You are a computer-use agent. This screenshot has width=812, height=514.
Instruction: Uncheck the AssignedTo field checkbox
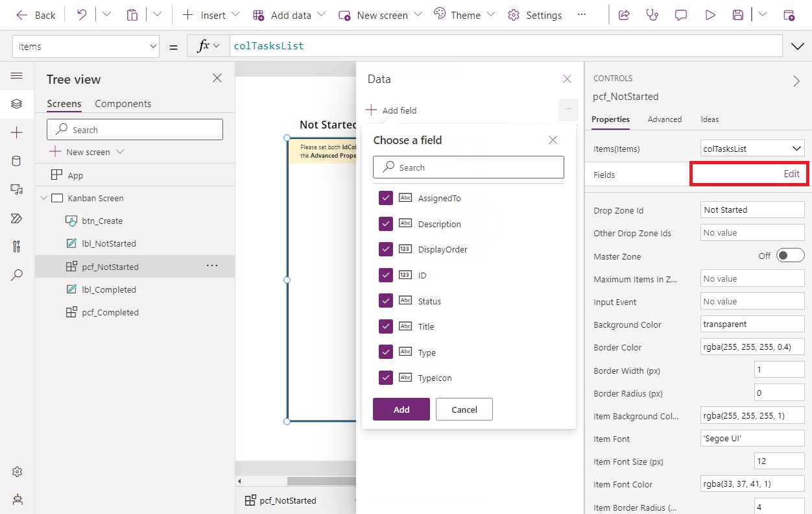pos(385,198)
